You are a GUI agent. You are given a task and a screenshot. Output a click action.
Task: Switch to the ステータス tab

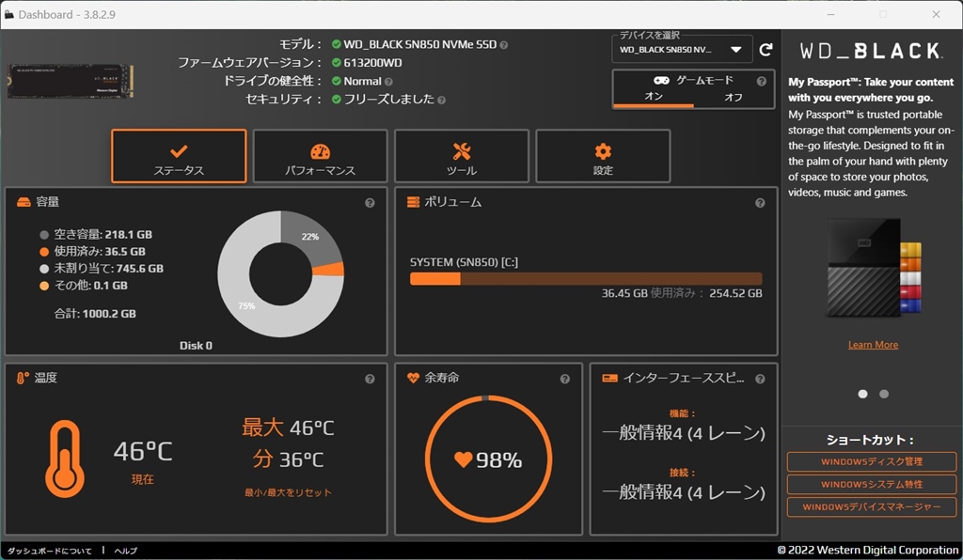[x=179, y=156]
